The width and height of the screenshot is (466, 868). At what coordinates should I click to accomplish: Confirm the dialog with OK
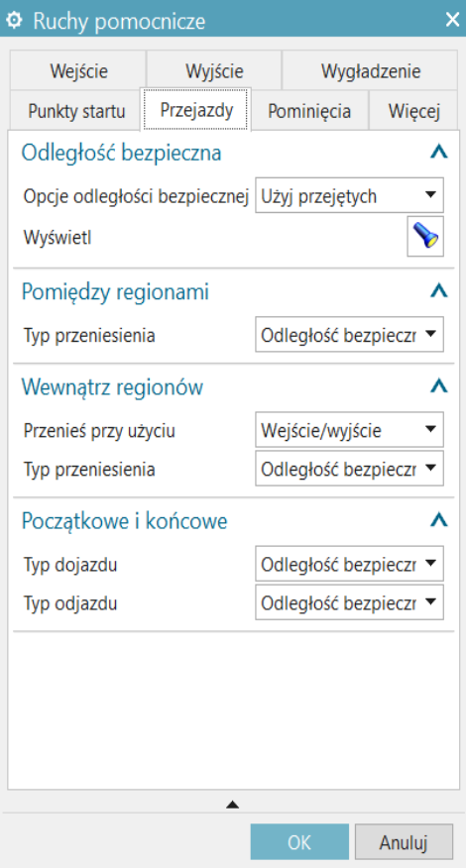(299, 842)
